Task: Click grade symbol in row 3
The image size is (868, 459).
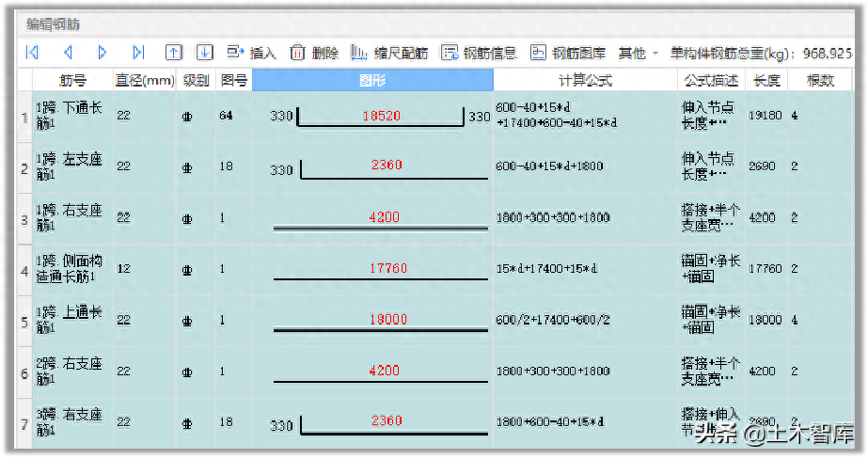Action: coord(187,219)
